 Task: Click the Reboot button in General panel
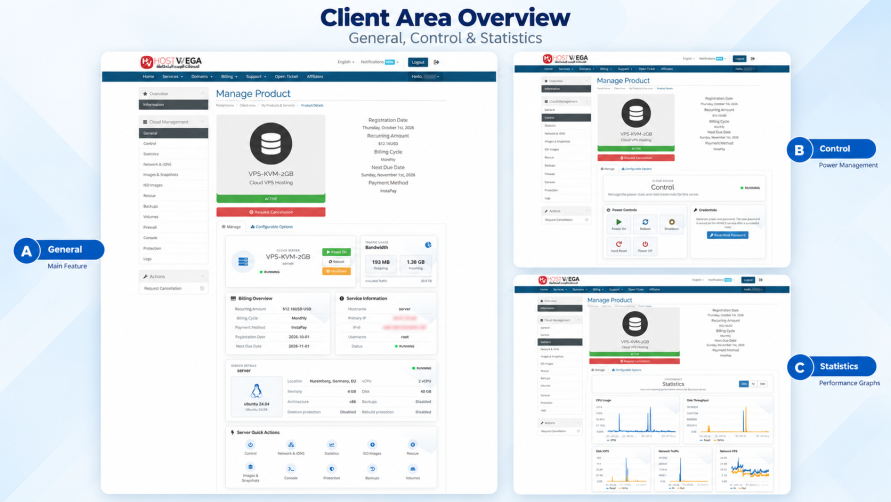(x=336, y=262)
